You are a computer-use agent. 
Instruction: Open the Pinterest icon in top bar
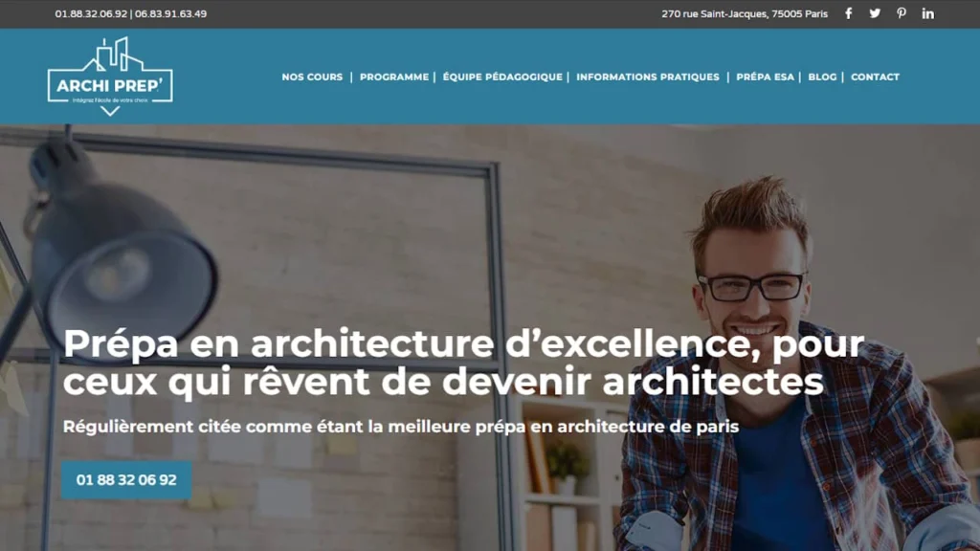902,13
